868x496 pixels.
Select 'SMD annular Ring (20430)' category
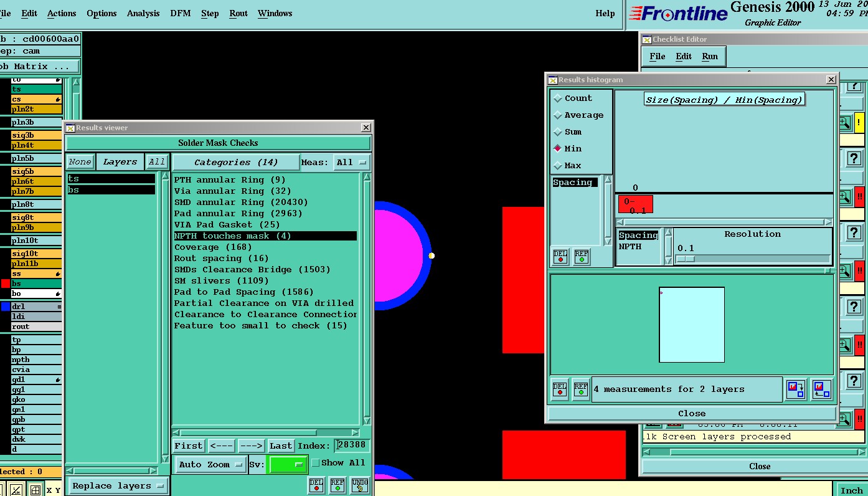pyautogui.click(x=241, y=203)
